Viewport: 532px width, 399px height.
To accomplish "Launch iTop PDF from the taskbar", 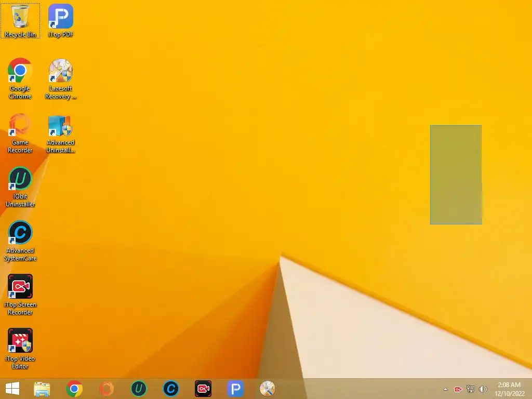I will 235,389.
